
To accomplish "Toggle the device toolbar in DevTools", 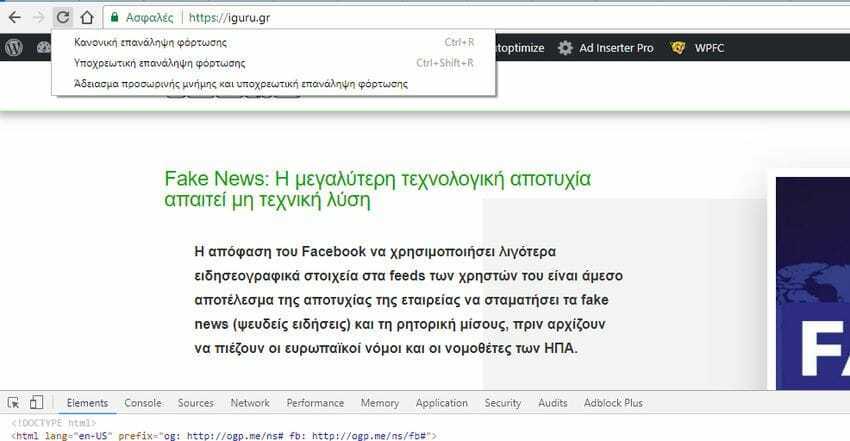I will [36, 403].
